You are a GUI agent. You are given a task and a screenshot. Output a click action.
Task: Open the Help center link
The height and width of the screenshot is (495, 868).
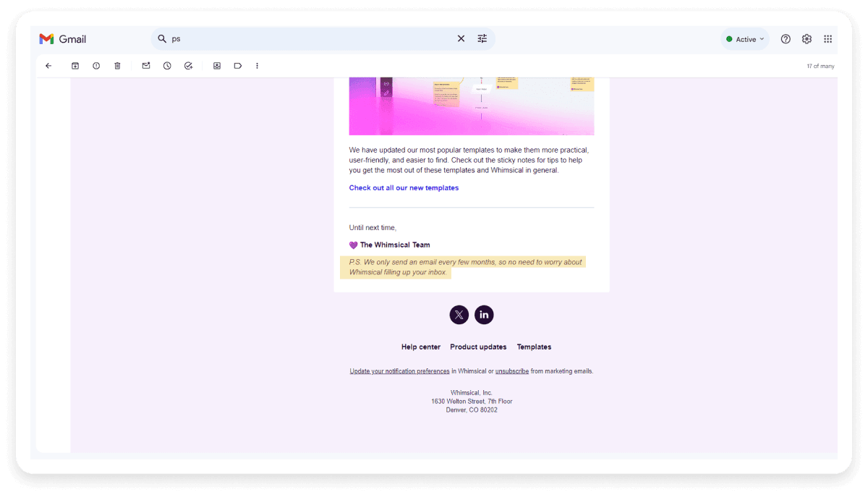coord(421,347)
